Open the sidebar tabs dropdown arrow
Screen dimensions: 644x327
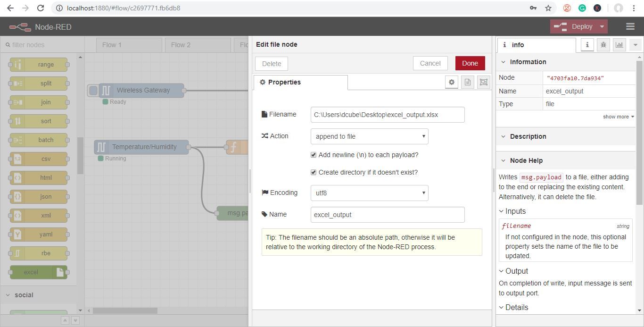(x=635, y=45)
